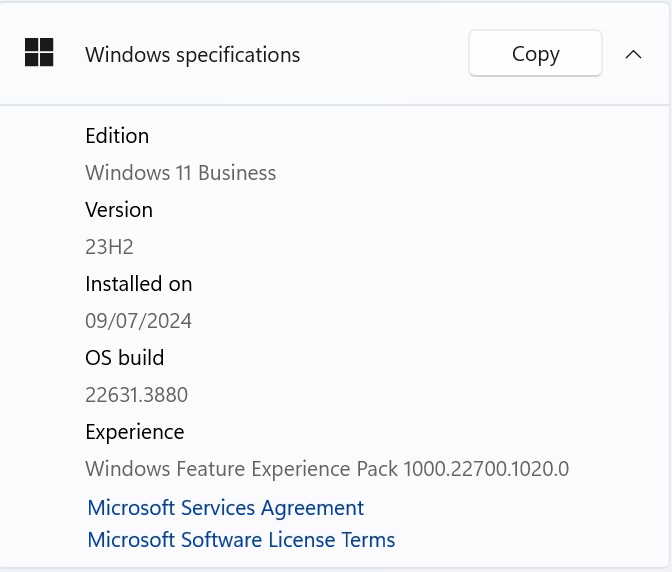Click the Windows logo icon
The height and width of the screenshot is (572, 672).
39,52
